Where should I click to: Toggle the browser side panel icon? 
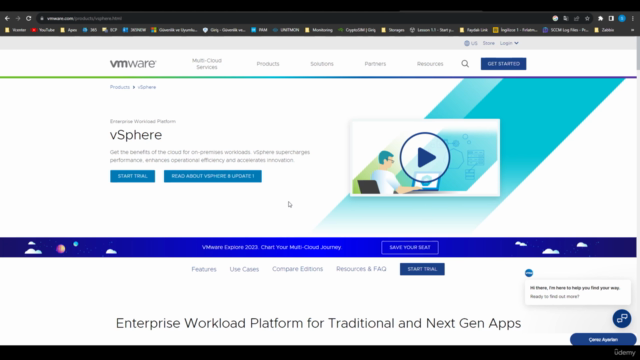611,18
